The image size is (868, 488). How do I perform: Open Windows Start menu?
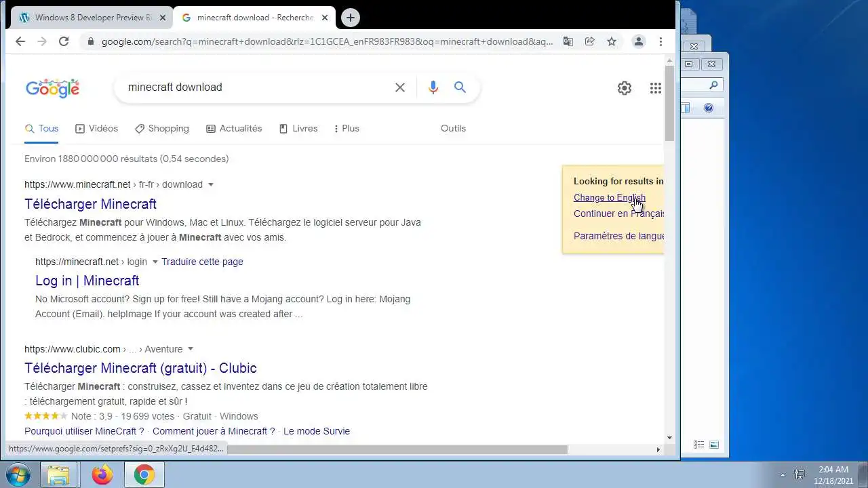[18, 474]
